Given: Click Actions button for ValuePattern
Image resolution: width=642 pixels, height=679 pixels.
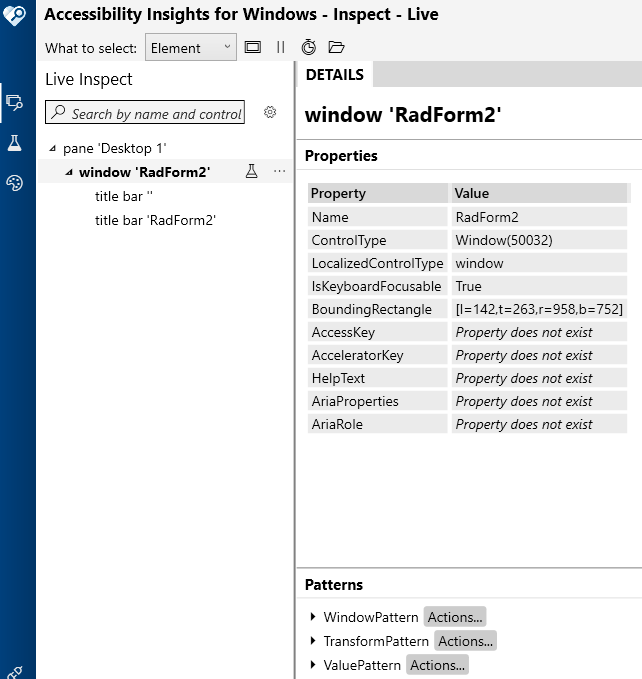Looking at the screenshot, I should (x=437, y=665).
